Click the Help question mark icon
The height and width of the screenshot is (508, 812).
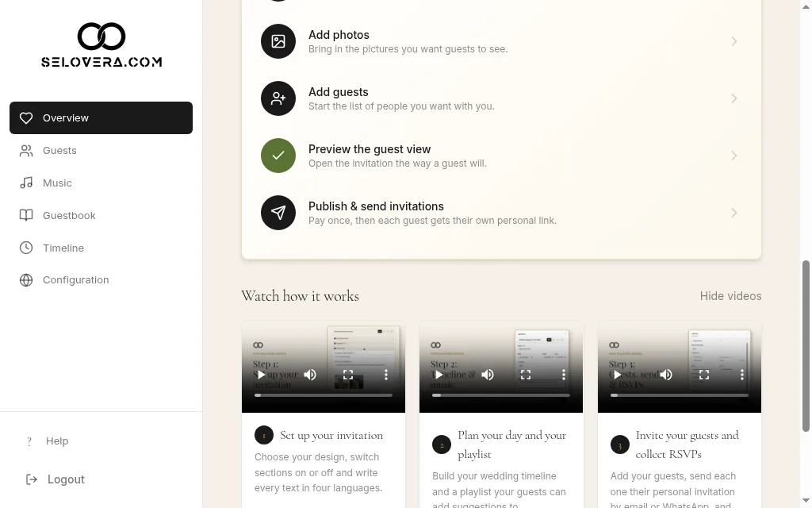point(29,441)
